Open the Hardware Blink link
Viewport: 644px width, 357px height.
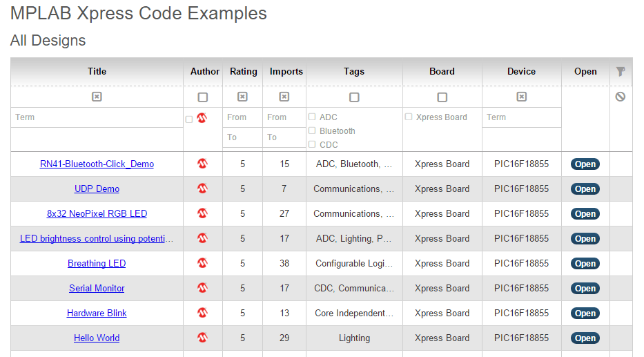pyautogui.click(x=97, y=313)
